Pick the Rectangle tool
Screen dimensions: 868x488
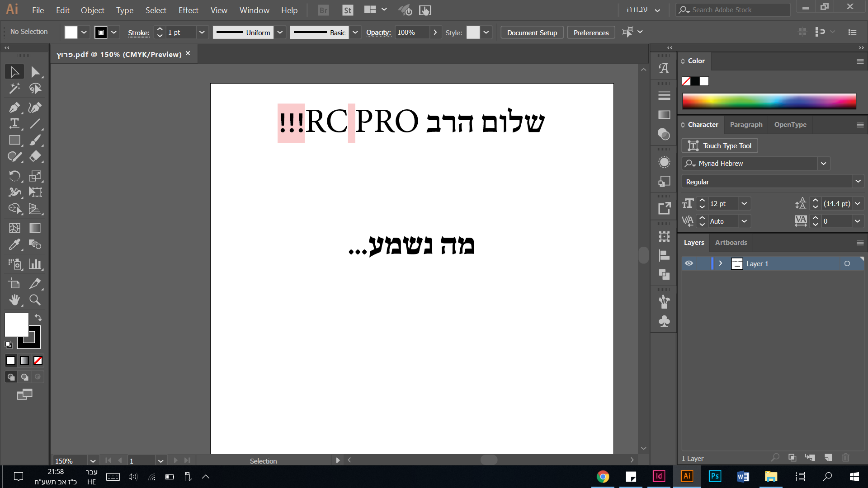point(14,140)
